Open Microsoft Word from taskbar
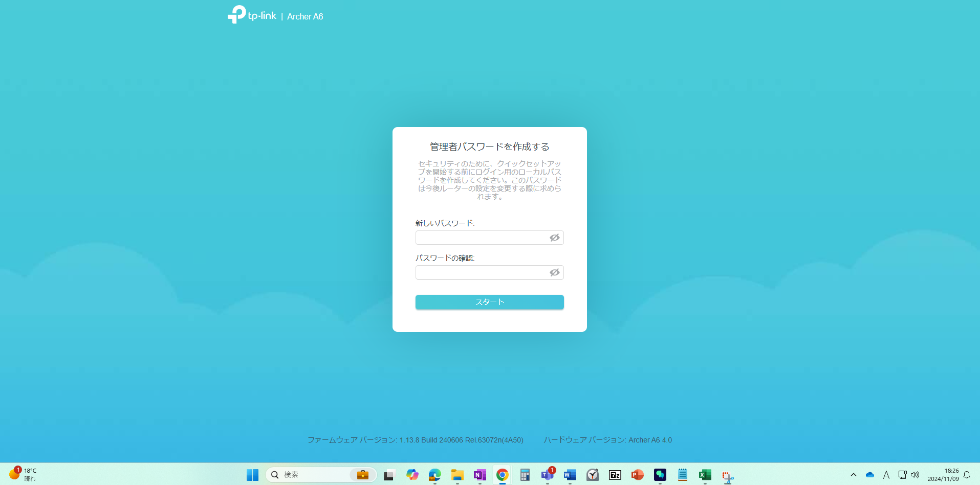This screenshot has height=485, width=980. click(570, 475)
